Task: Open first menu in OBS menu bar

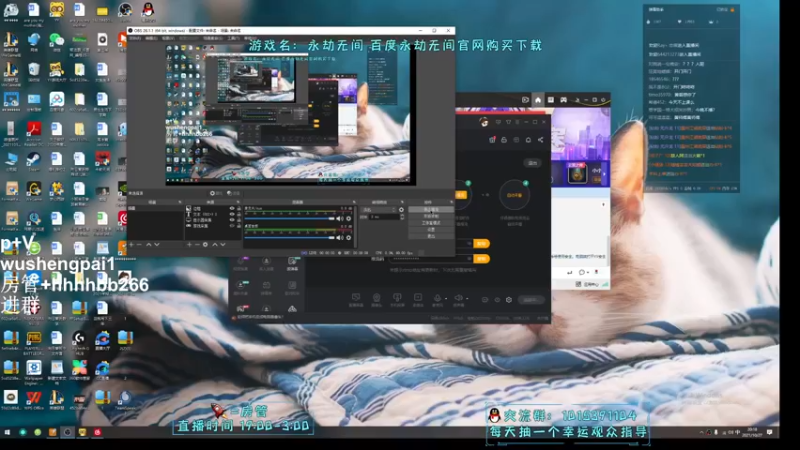Action: tap(135, 38)
